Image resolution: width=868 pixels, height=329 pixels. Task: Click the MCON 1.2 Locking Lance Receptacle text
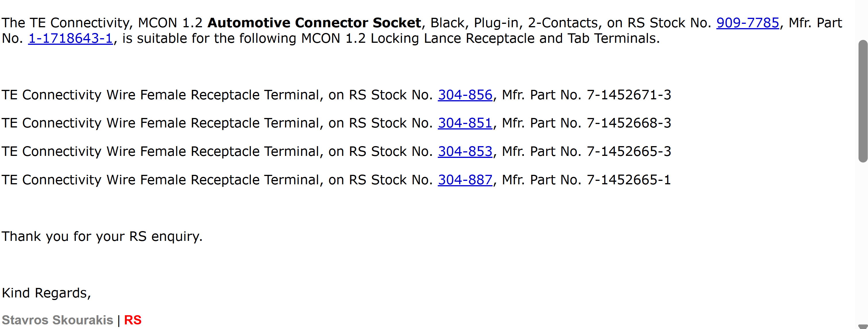click(417, 38)
